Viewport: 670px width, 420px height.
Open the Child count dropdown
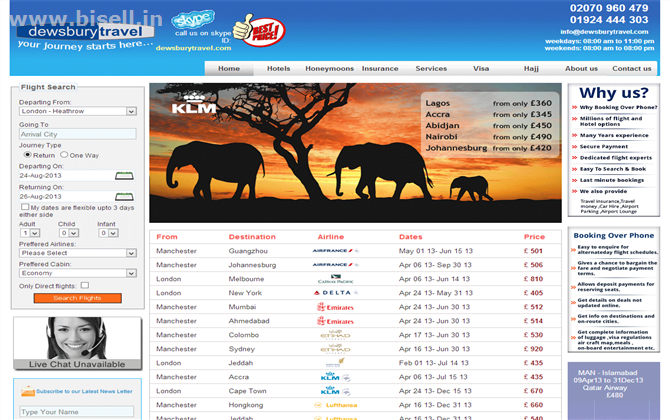[x=69, y=233]
